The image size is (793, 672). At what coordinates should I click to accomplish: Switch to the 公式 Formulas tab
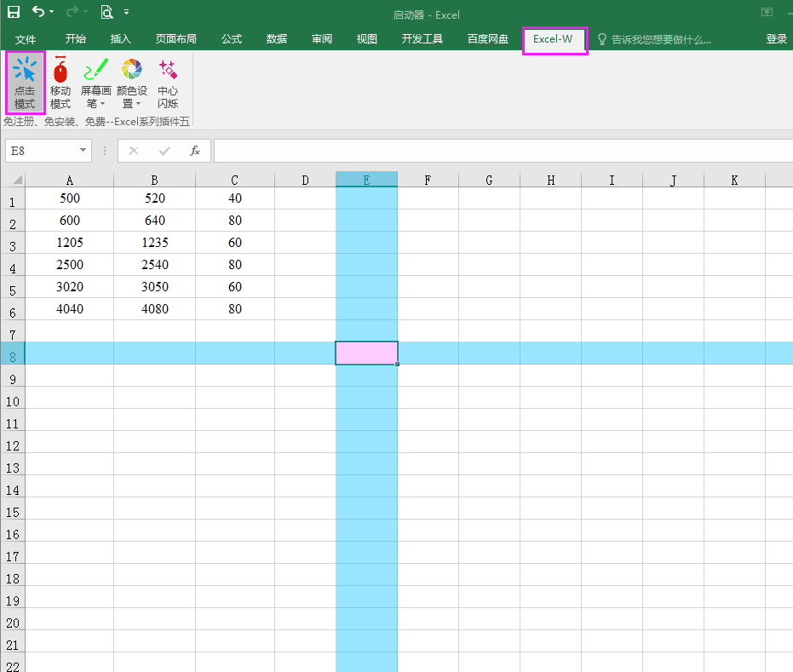click(231, 39)
